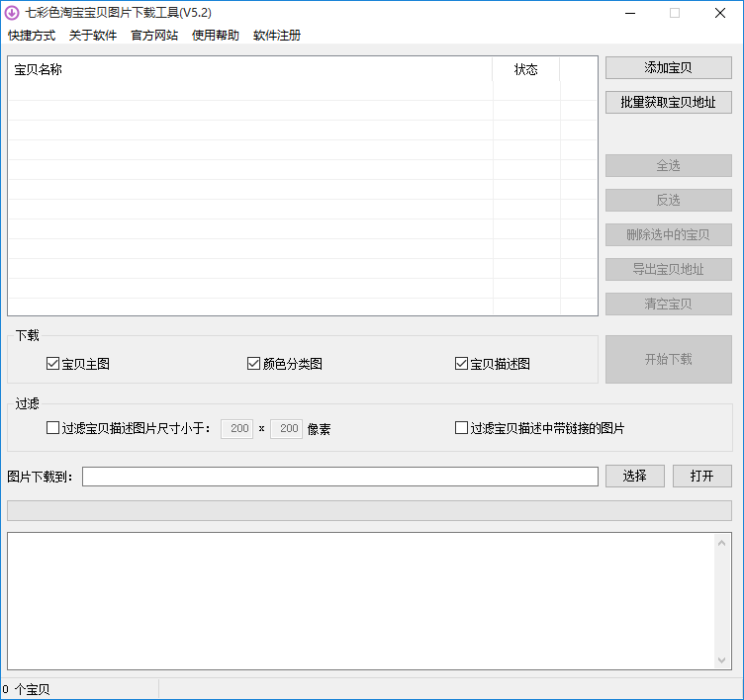The width and height of the screenshot is (744, 700).
Task: Click the 添加宝贝 button
Action: click(668, 68)
